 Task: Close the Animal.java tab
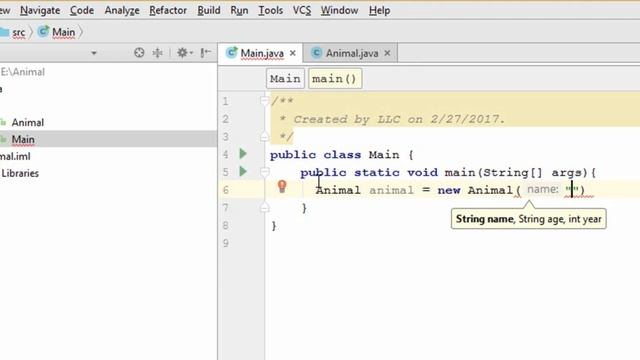pyautogui.click(x=387, y=53)
